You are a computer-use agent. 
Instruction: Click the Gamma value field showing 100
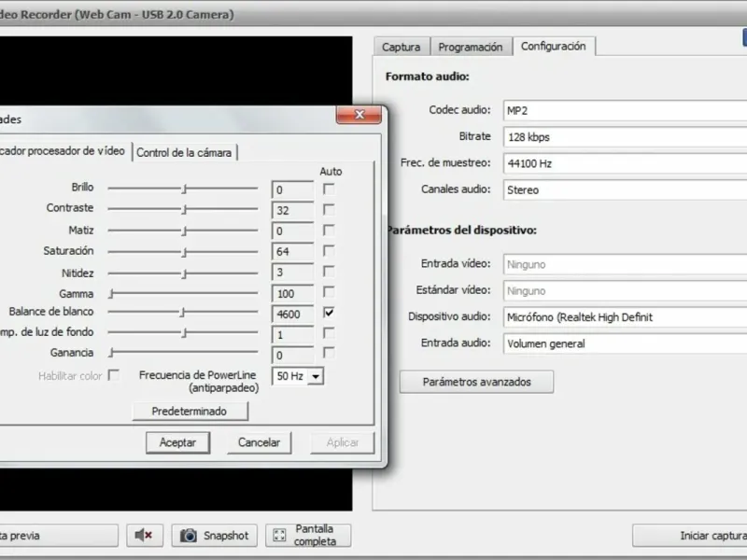coord(292,294)
